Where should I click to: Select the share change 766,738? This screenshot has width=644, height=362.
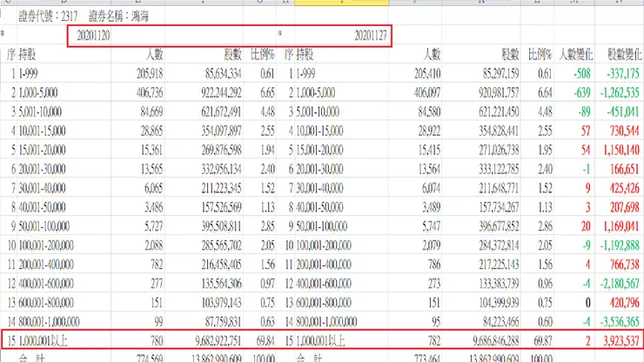[x=625, y=265]
